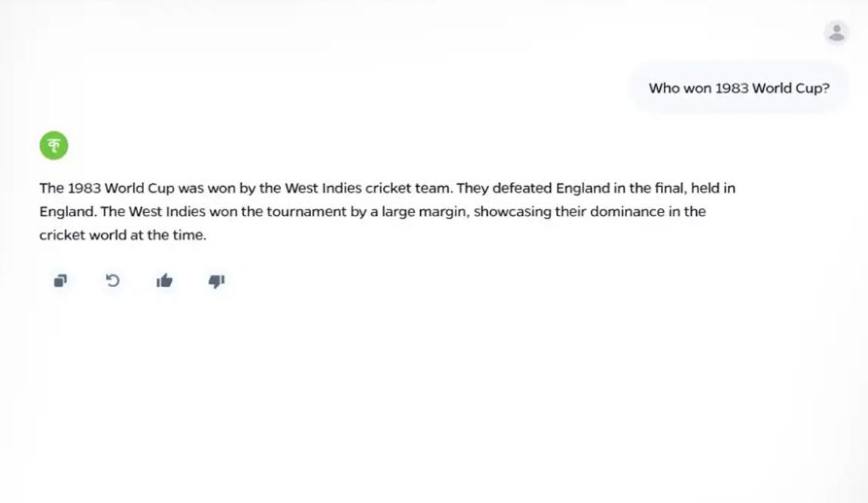Select the "Who won 1983 World Cup?" message bubble

tap(739, 88)
